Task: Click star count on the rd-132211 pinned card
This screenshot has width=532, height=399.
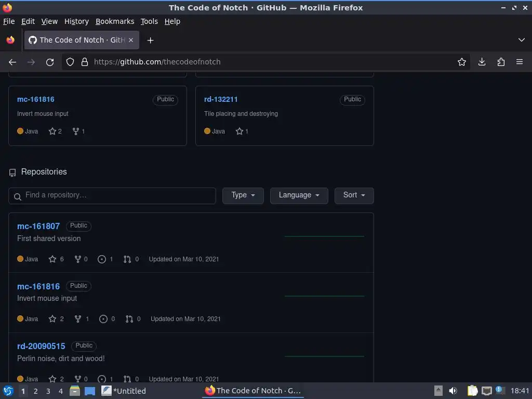Action: pyautogui.click(x=242, y=131)
